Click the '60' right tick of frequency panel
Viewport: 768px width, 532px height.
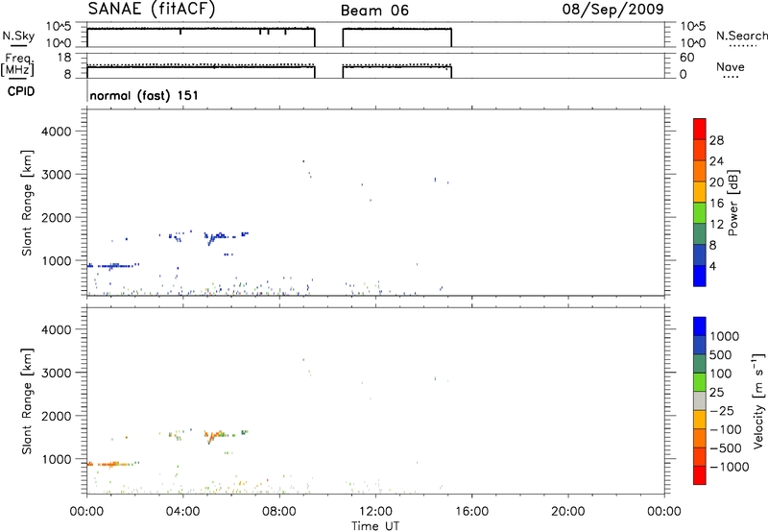tap(686, 58)
